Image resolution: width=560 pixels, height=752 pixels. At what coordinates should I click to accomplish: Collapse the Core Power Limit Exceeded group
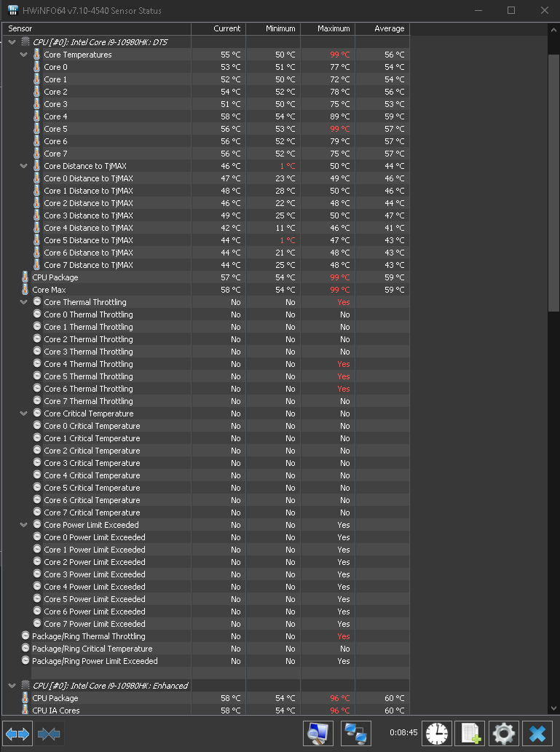click(23, 525)
